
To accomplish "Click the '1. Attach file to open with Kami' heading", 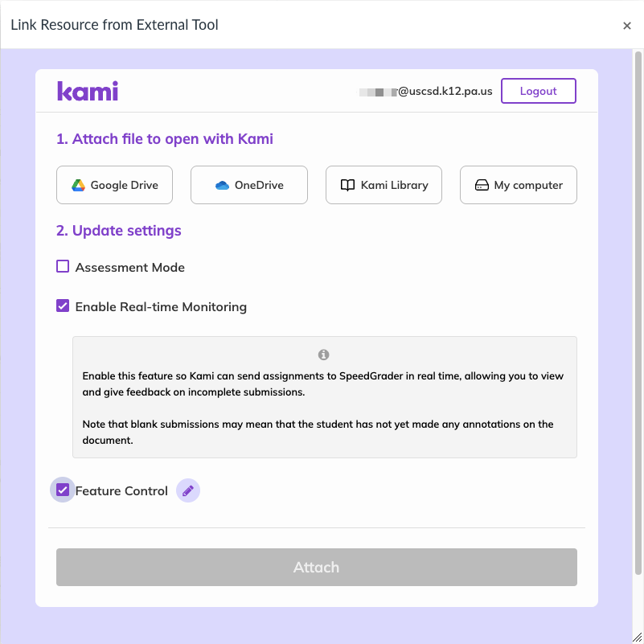I will [x=165, y=139].
